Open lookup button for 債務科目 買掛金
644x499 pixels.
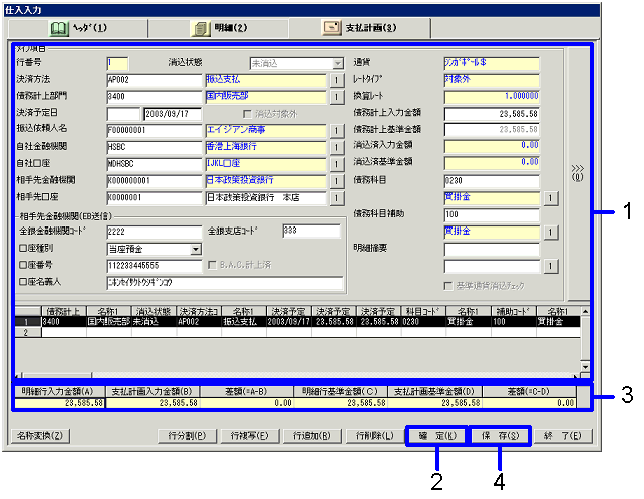click(x=551, y=198)
